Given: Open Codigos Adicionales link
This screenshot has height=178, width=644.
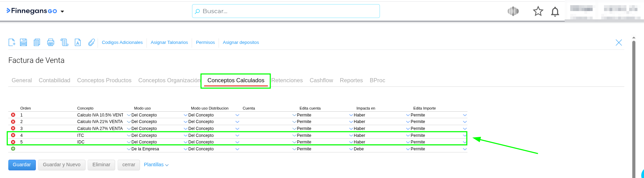Looking at the screenshot, I should pyautogui.click(x=122, y=43).
